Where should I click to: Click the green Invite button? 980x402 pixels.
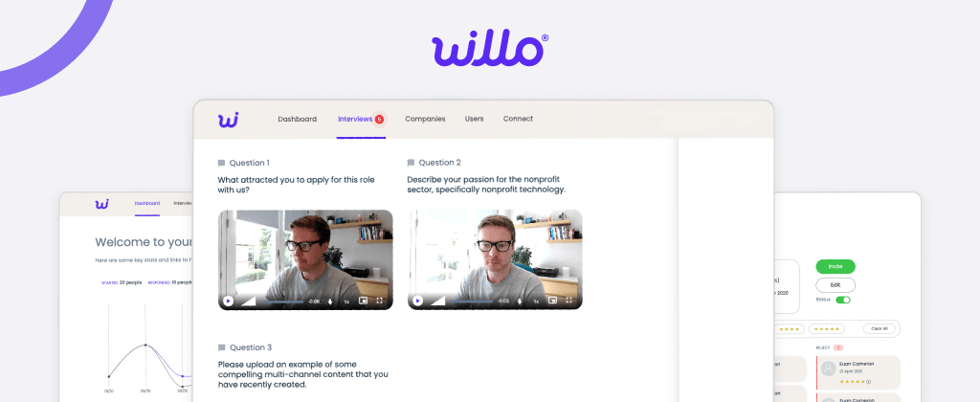tap(835, 266)
